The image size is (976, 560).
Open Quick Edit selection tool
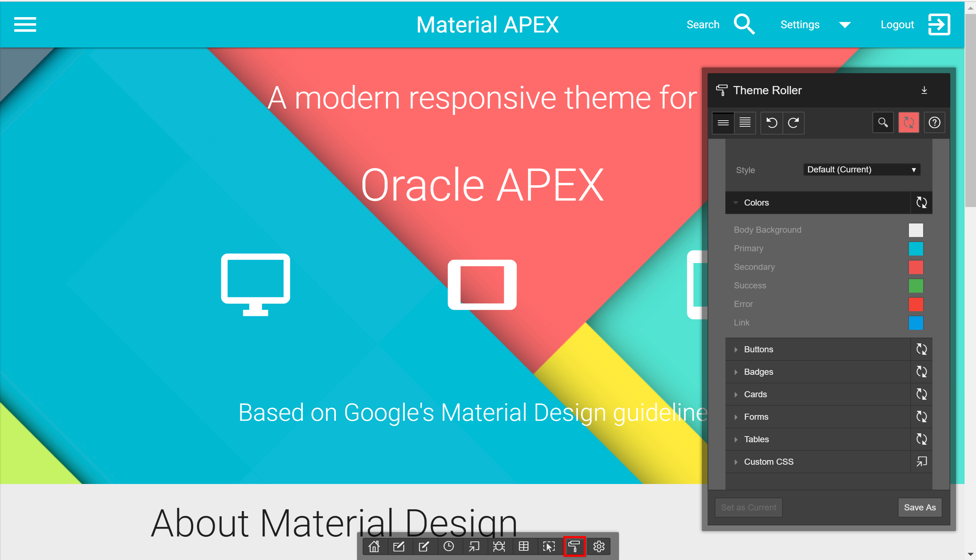click(x=549, y=546)
